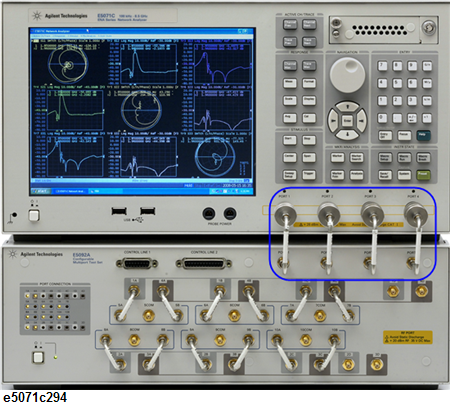Select the top-left Smith chart trace window

pos(69,63)
